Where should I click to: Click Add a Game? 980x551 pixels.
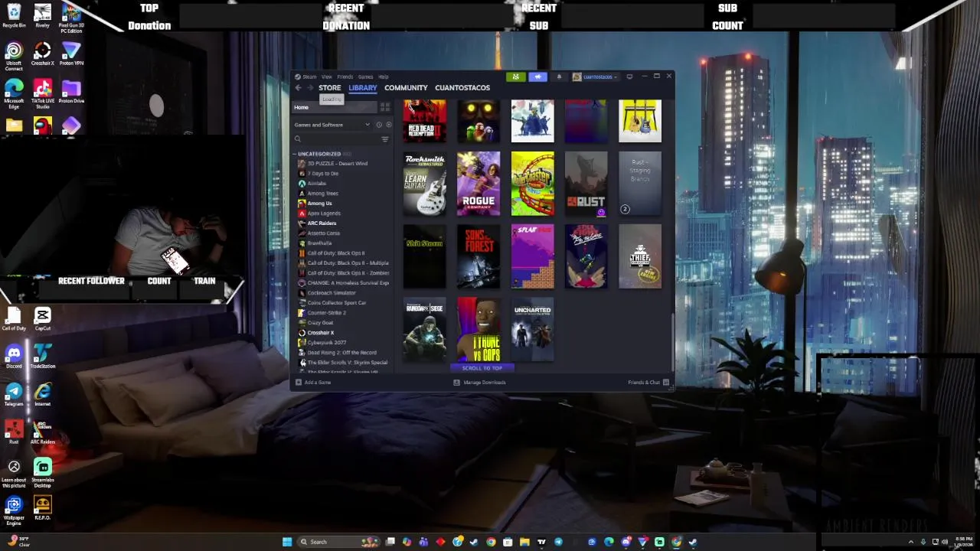pyautogui.click(x=314, y=383)
